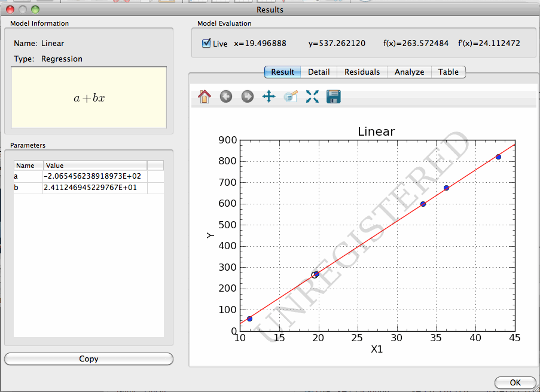540x392 pixels.
Task: Switch to the Result tab
Action: coord(282,72)
